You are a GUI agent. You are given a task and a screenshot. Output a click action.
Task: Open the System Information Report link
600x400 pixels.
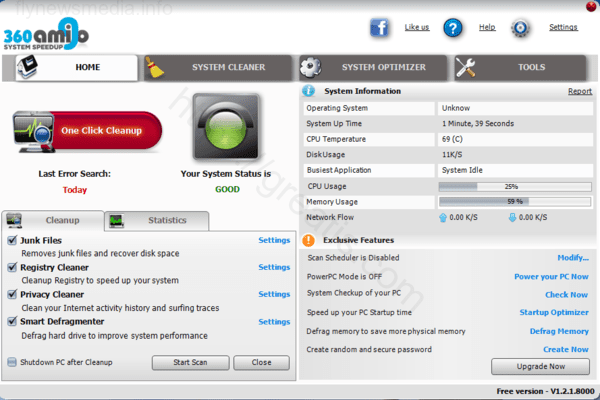pos(579,91)
